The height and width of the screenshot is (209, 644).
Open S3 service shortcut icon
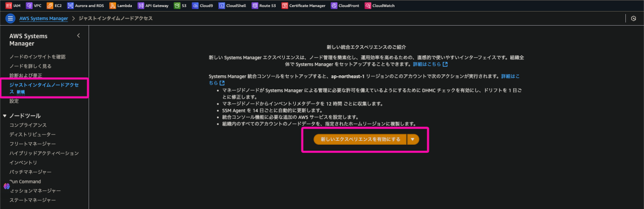pyautogui.click(x=177, y=6)
